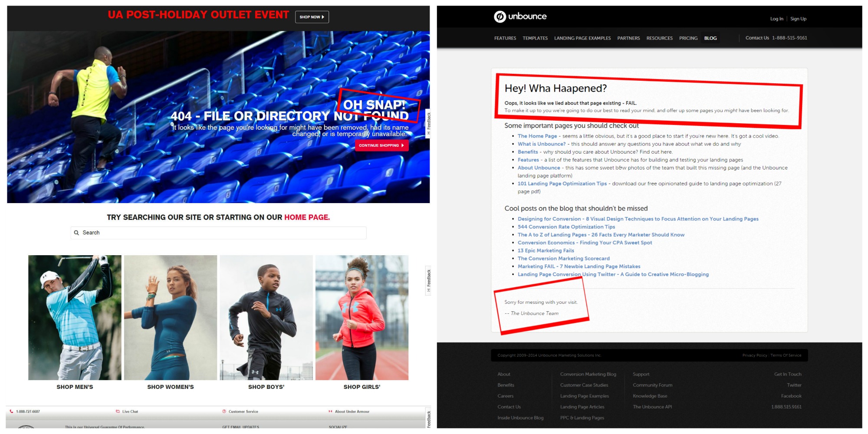
Task: Click the About link in Unbounce footer
Action: (504, 374)
